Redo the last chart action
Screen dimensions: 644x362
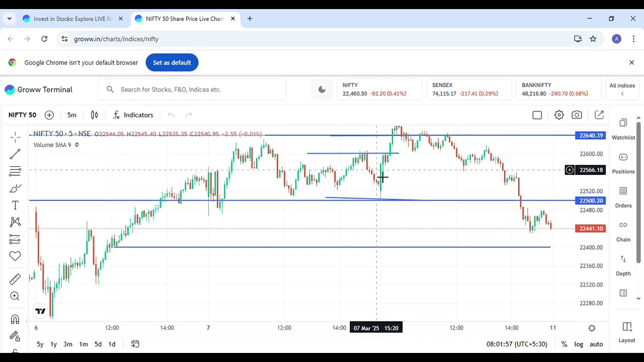(x=189, y=115)
